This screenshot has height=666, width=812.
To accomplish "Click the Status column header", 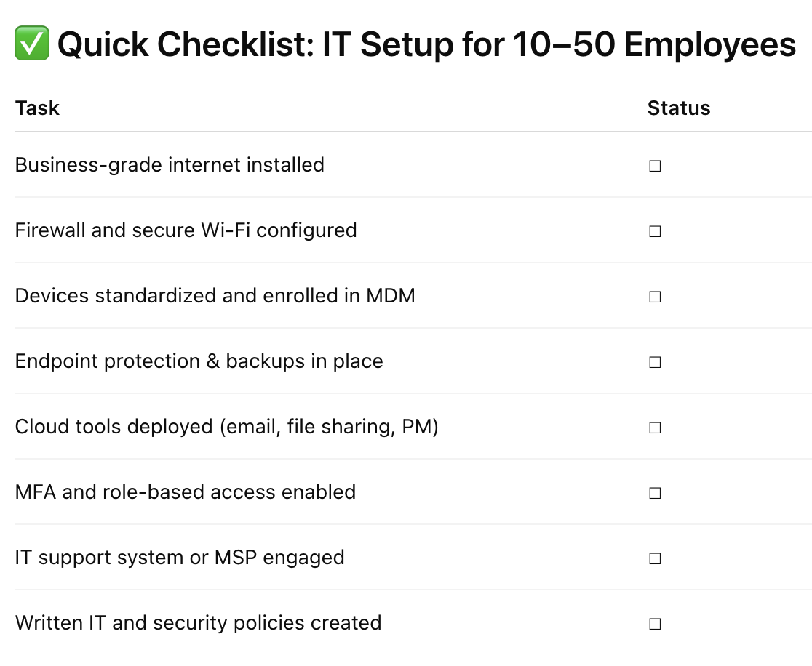I will [679, 108].
